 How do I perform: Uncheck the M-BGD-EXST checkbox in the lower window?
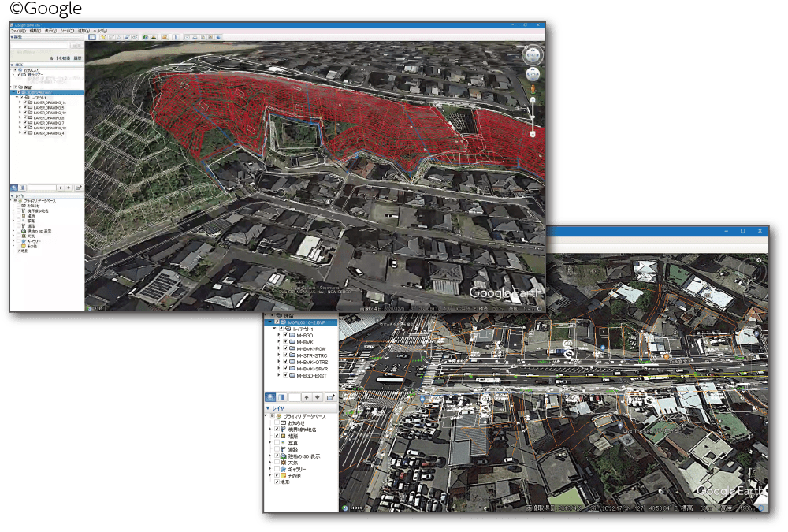285,376
